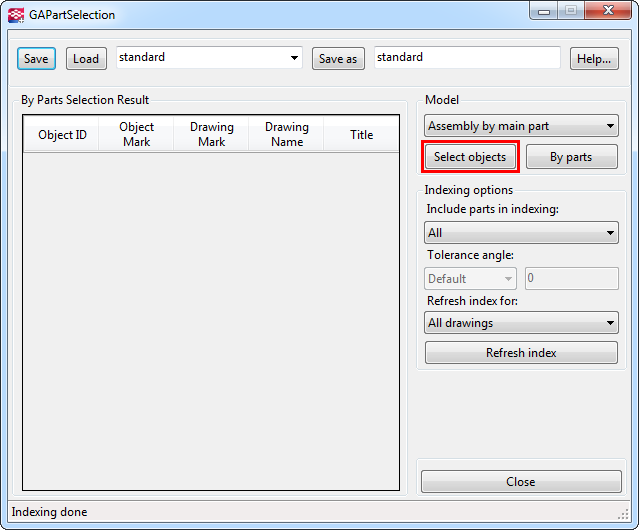Screen dimensions: 639x530
Task: Sort by Drawing Name column header
Action: tap(286, 134)
